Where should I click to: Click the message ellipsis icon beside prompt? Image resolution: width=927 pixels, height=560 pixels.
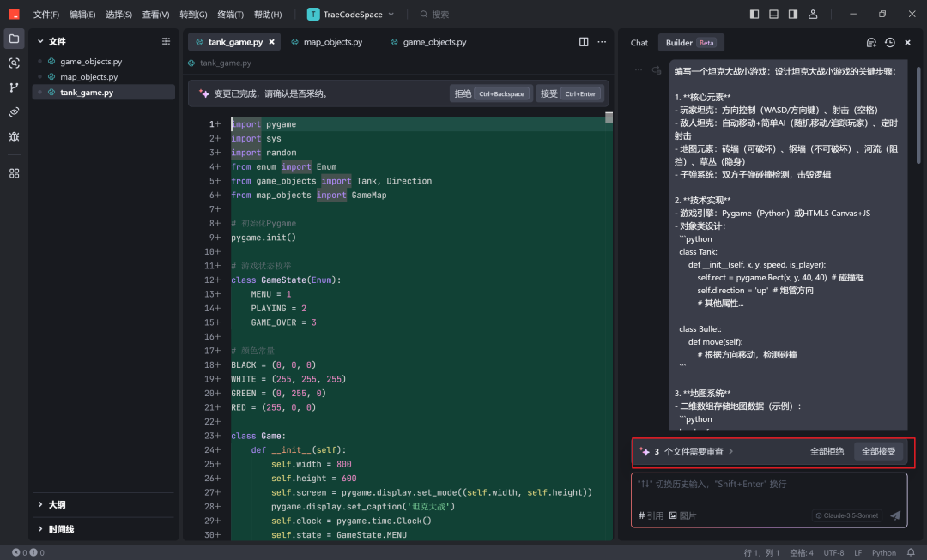639,69
